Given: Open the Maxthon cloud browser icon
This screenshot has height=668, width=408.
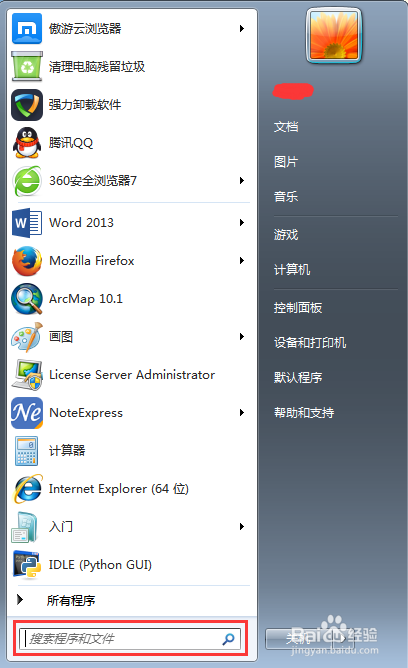Looking at the screenshot, I should 27,29.
